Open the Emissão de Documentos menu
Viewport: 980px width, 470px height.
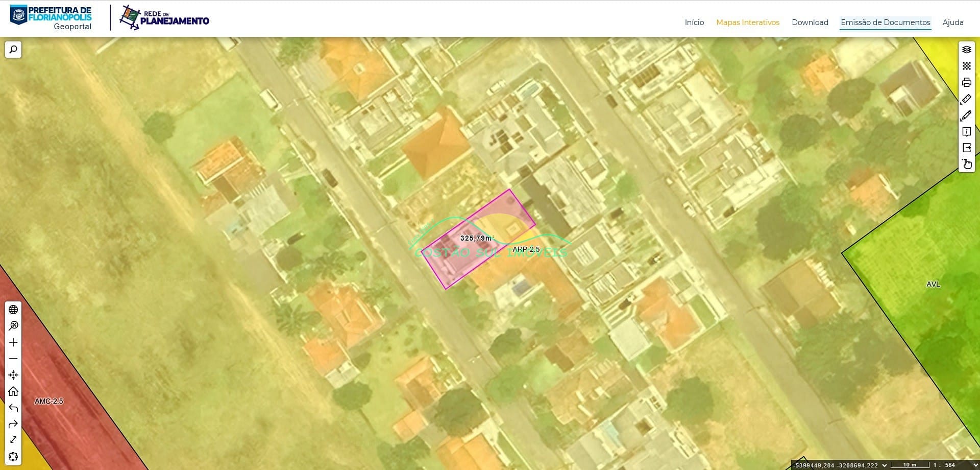tap(885, 22)
